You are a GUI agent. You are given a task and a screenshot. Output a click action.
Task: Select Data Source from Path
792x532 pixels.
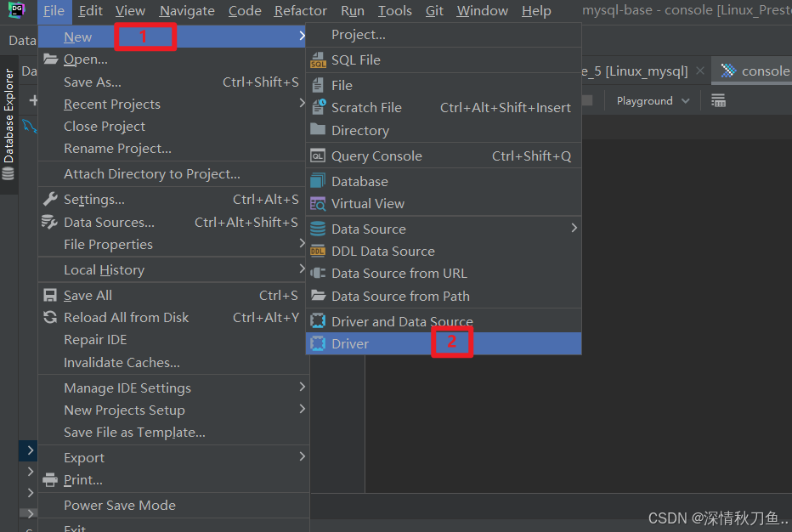(x=444, y=296)
